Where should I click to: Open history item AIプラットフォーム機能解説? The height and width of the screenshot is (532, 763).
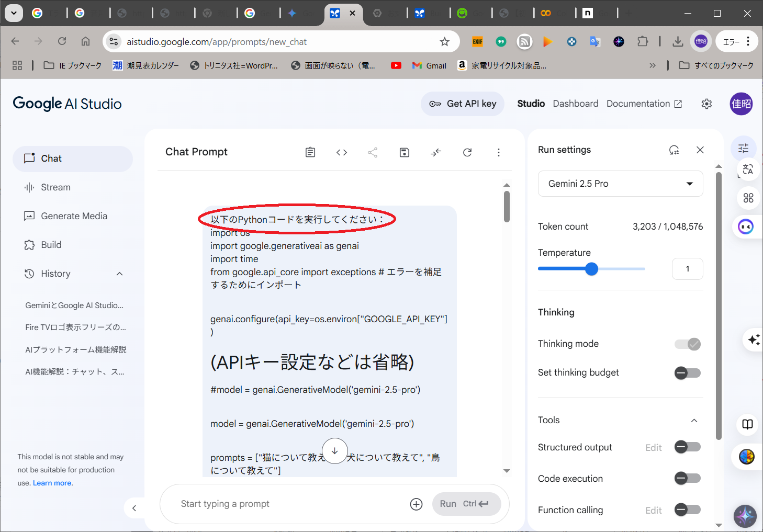point(76,349)
